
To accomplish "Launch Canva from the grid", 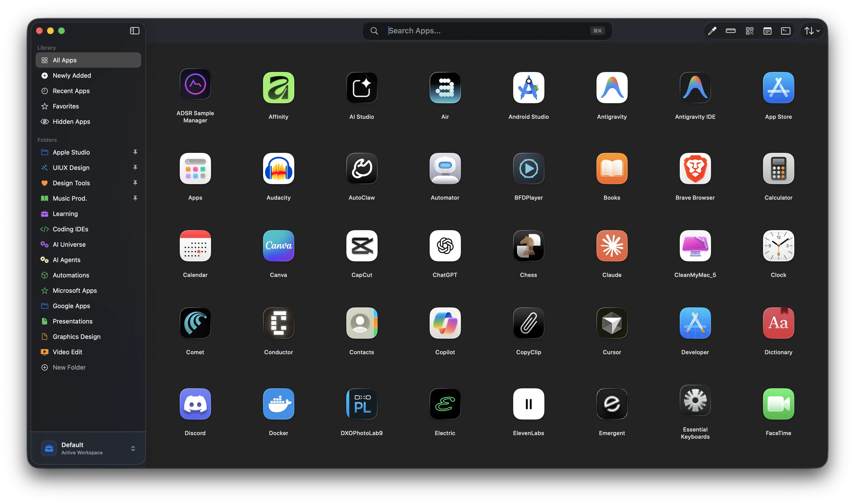I will click(278, 246).
